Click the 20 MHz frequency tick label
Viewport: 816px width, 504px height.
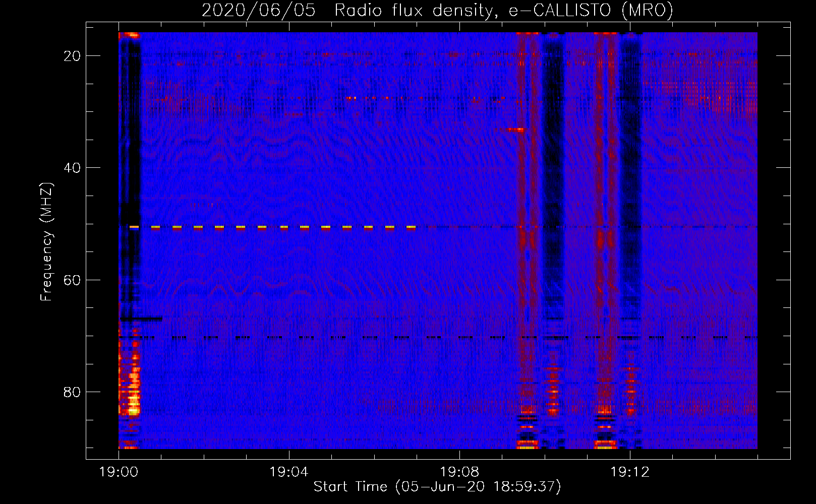[72, 56]
